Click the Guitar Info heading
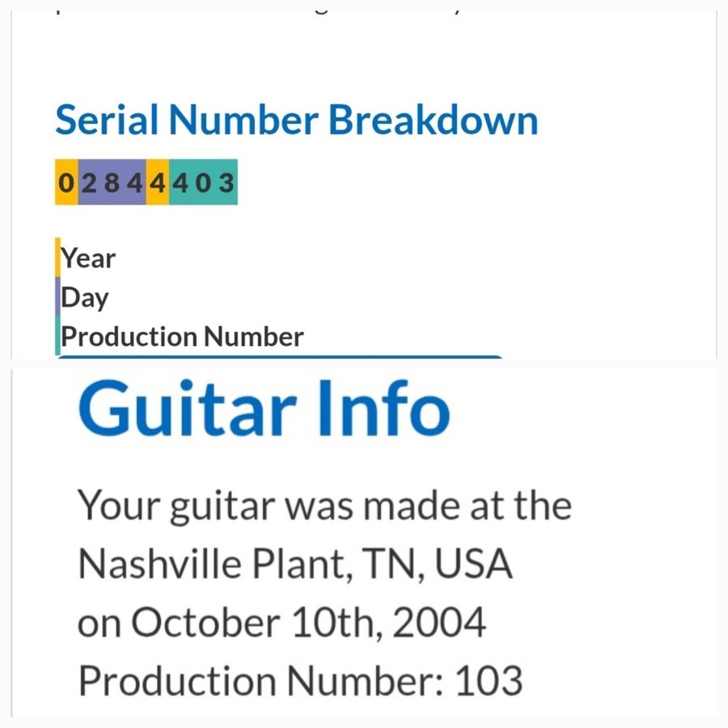The image size is (728, 728). click(x=265, y=409)
